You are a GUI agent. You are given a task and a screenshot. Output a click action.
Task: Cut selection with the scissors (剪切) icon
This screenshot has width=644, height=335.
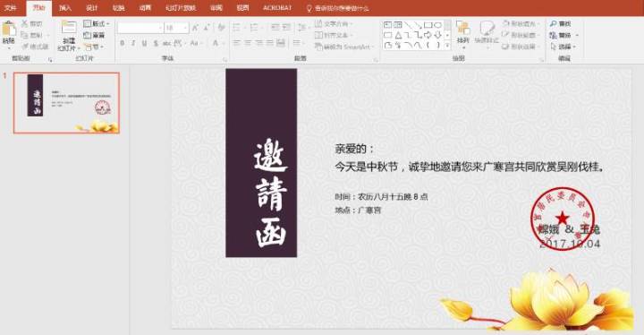25,23
